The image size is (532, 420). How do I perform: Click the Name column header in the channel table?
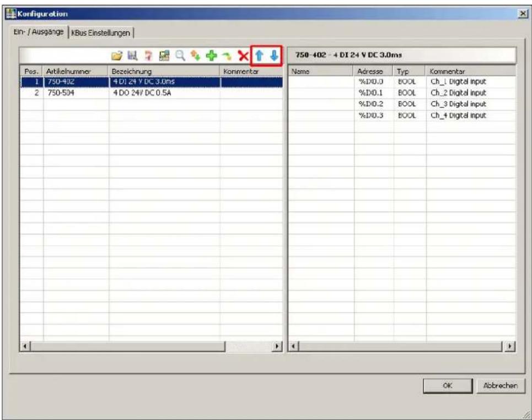coord(321,71)
